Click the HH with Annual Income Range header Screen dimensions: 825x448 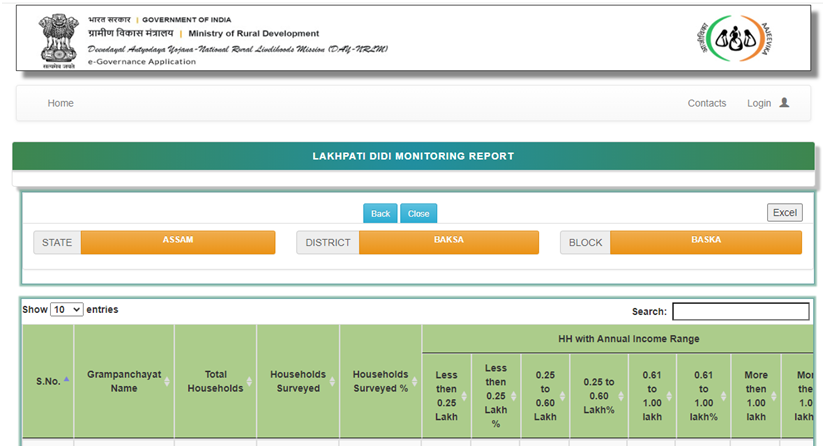click(x=629, y=339)
